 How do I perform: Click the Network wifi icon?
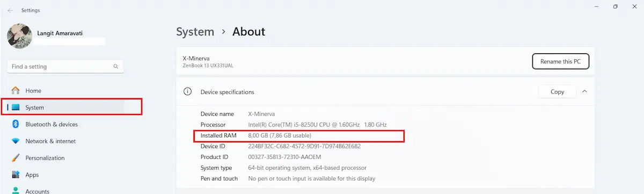point(16,141)
